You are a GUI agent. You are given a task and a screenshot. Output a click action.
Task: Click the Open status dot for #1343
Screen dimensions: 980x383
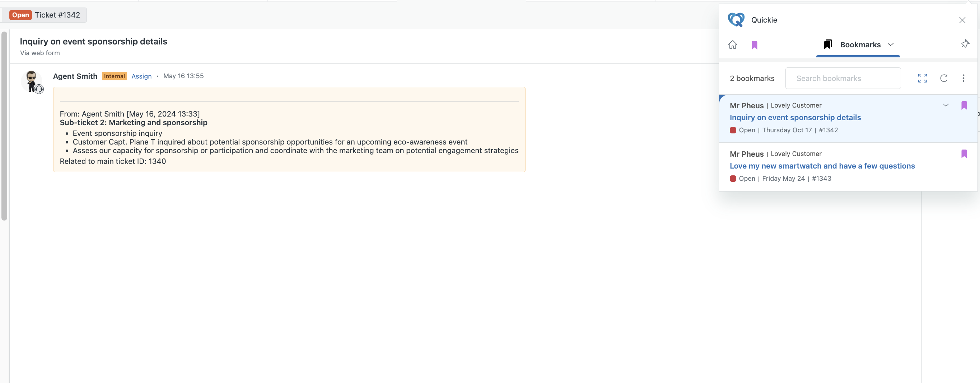(733, 179)
